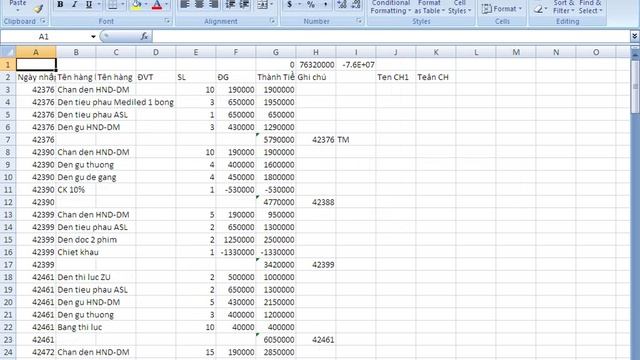Align text left
The image size is (640, 360).
tap(185, 5)
